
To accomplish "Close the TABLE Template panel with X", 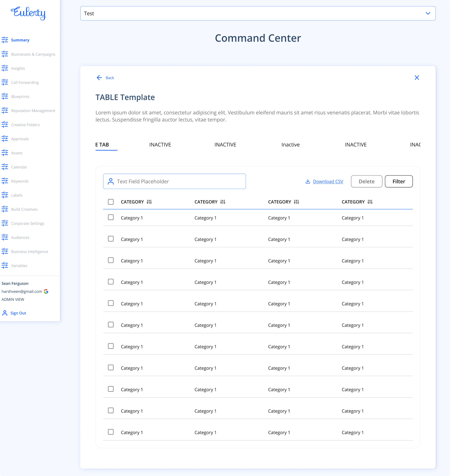I will (x=417, y=78).
